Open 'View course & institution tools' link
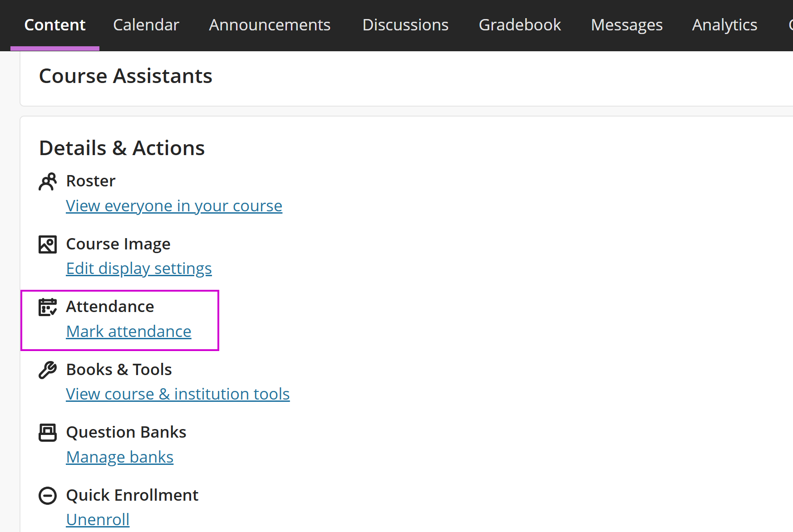The height and width of the screenshot is (532, 793). point(178,394)
